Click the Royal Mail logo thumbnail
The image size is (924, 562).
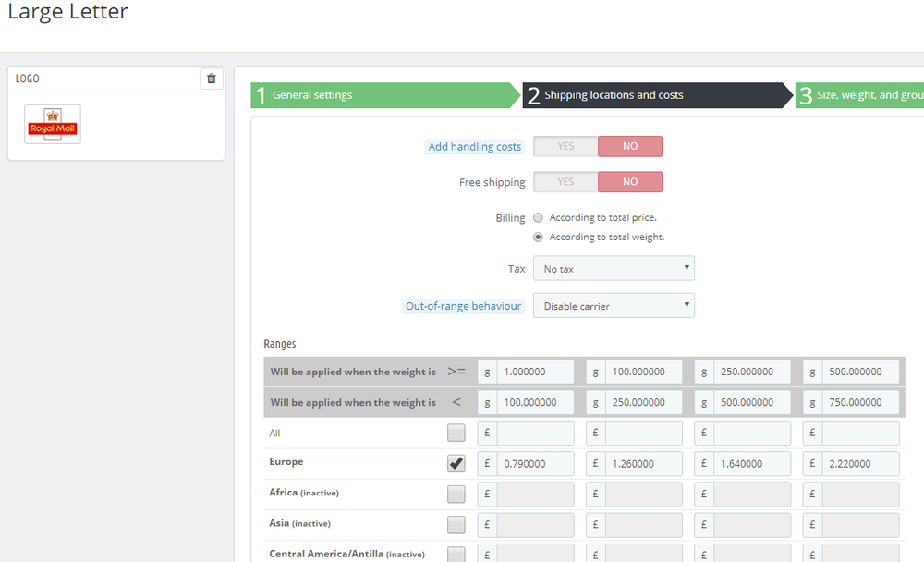(53, 124)
